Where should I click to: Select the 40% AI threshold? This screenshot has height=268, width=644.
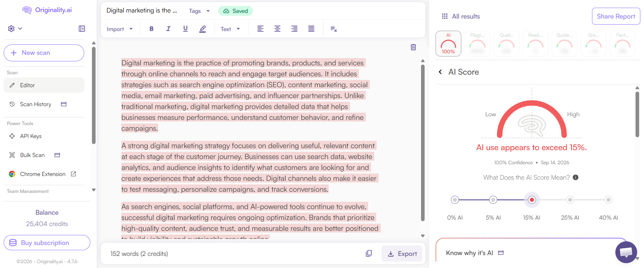pyautogui.click(x=609, y=200)
